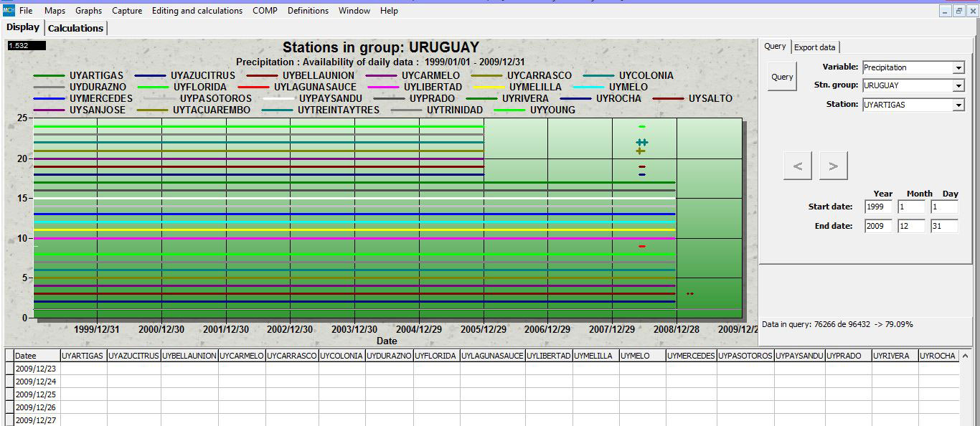Click the MCH application icon in menu bar
Viewport: 980px width, 426px height.
point(8,11)
